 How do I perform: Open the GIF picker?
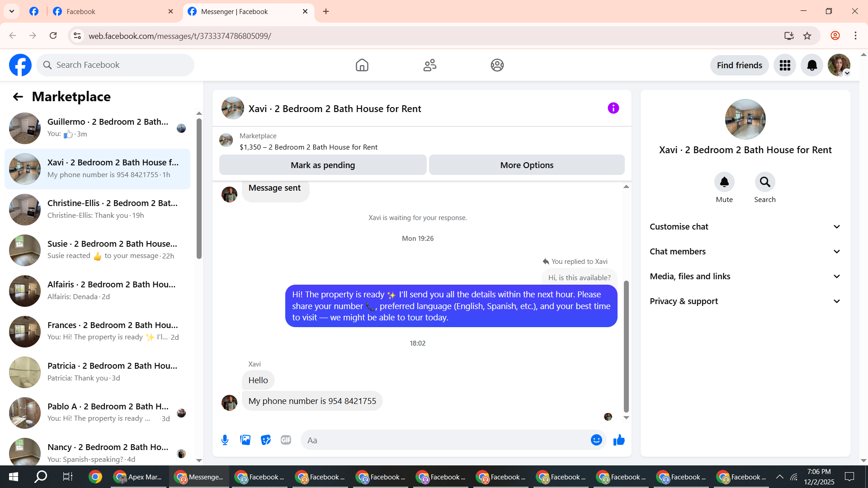[286, 440]
